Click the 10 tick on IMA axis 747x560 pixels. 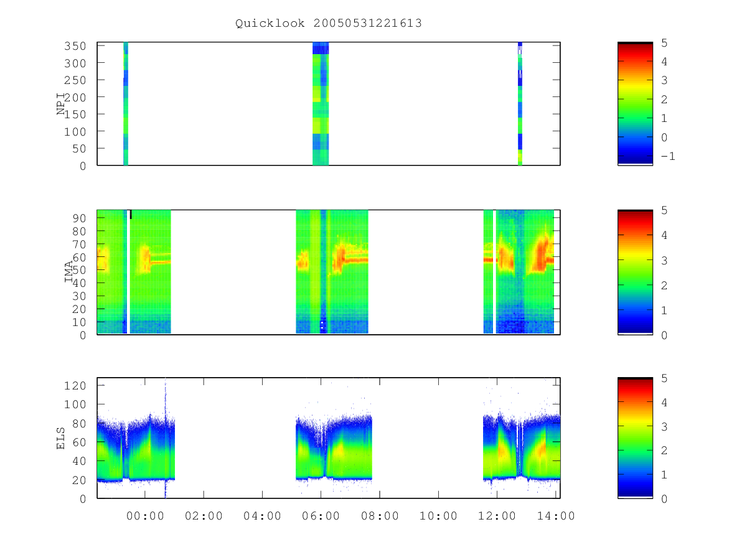click(81, 322)
